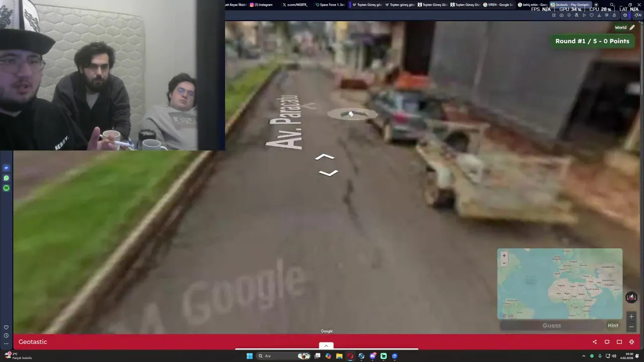
Task: Select the Geotastic - Play Geotastic tab
Action: (x=570, y=5)
